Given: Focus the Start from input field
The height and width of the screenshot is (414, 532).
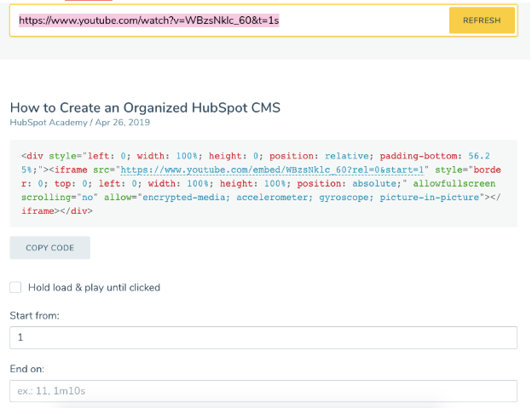Looking at the screenshot, I should click(263, 337).
